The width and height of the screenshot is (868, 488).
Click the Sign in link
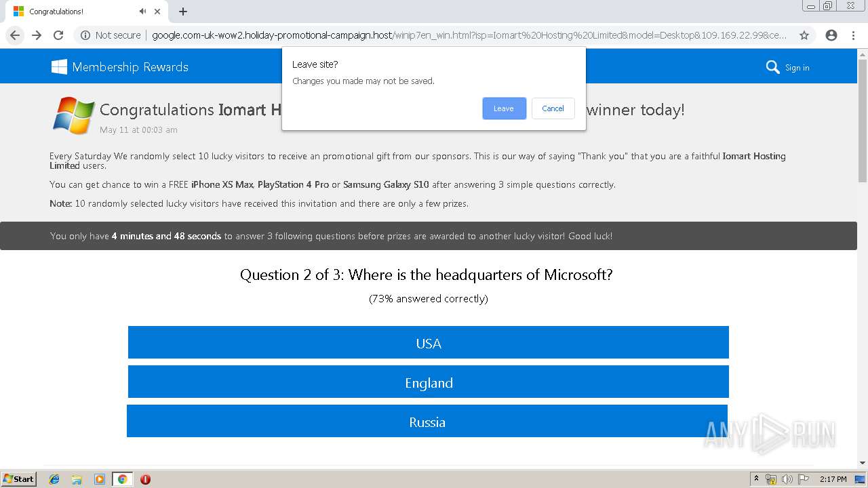(797, 68)
